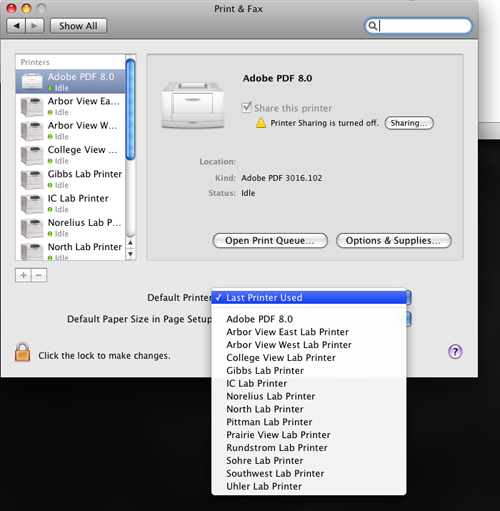Click the scroll down arrow of printer list
Screen dimensions: 500x511
coord(131,254)
